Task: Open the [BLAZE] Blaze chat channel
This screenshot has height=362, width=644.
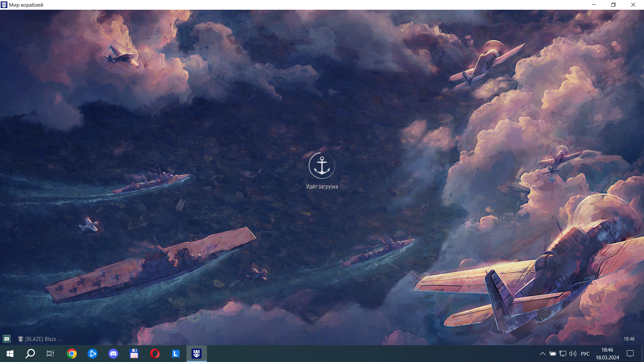Action: tap(40, 339)
